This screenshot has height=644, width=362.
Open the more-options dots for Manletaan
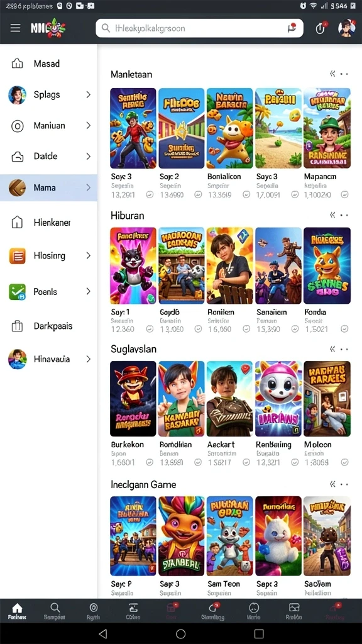tap(344, 74)
